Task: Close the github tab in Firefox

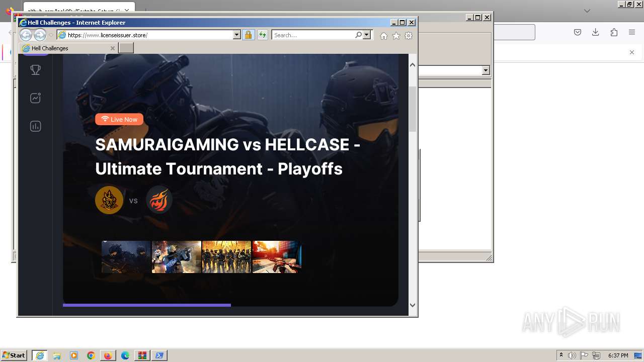Action: click(x=127, y=10)
